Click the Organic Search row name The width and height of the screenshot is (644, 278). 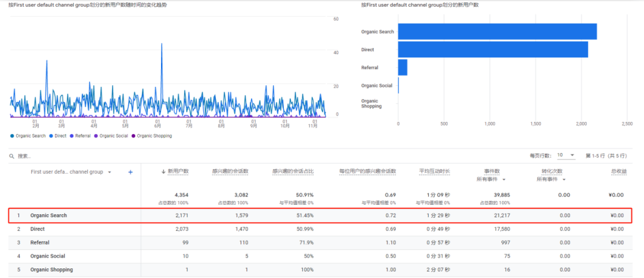tap(49, 215)
